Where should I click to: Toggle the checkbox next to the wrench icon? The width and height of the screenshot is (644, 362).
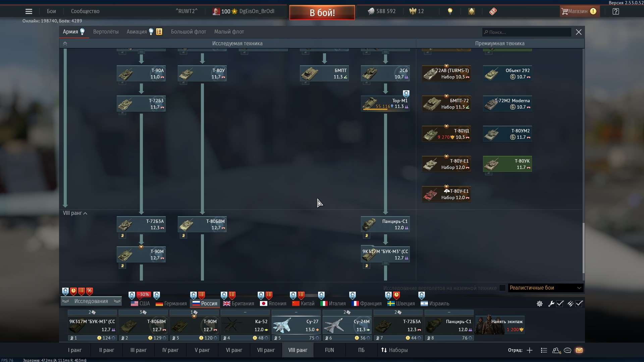(x=560, y=304)
